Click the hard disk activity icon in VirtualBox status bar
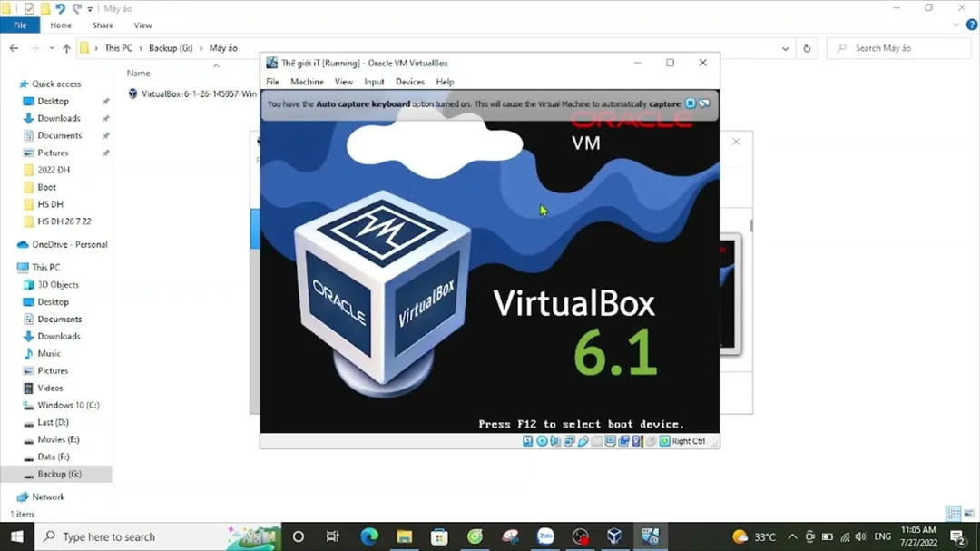The image size is (980, 551). pos(528,441)
